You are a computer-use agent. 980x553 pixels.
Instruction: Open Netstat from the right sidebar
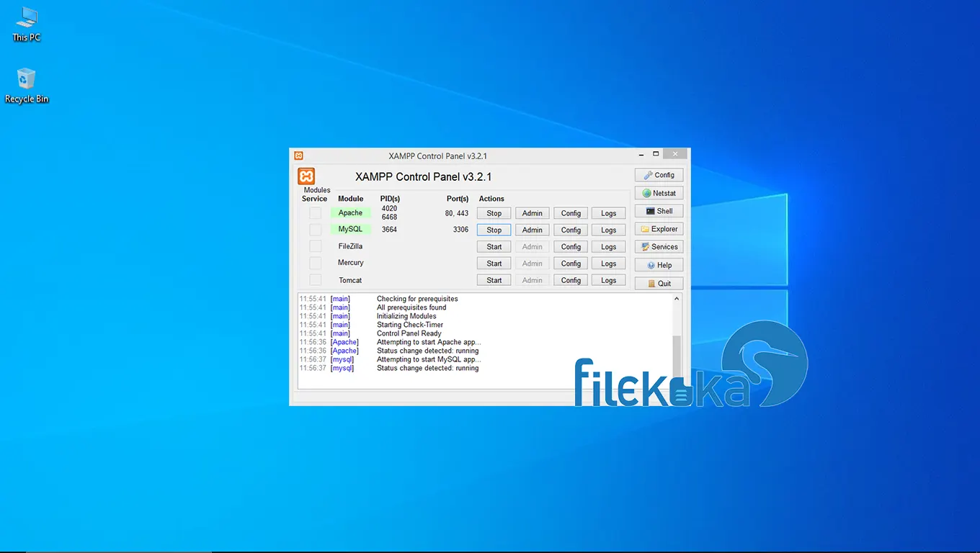[x=659, y=193]
